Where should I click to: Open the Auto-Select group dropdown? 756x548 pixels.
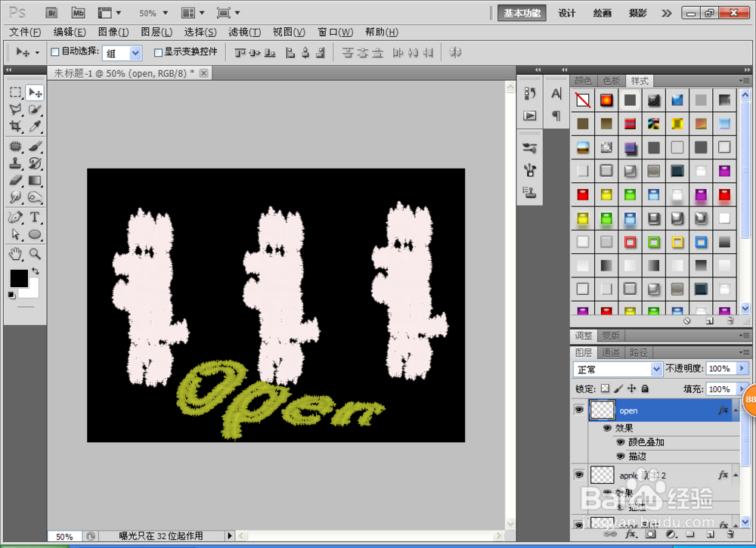pos(136,53)
